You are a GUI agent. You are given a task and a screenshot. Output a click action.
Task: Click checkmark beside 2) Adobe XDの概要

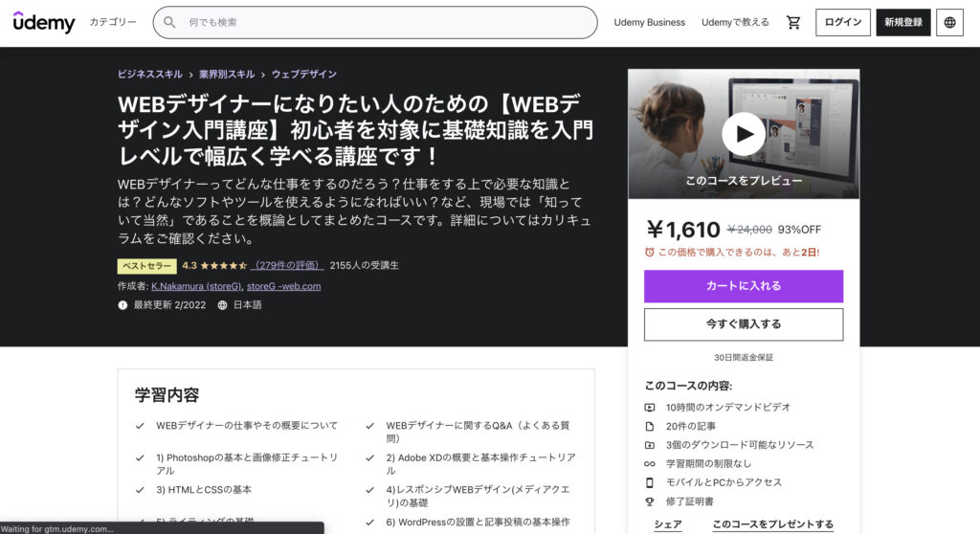click(370, 457)
